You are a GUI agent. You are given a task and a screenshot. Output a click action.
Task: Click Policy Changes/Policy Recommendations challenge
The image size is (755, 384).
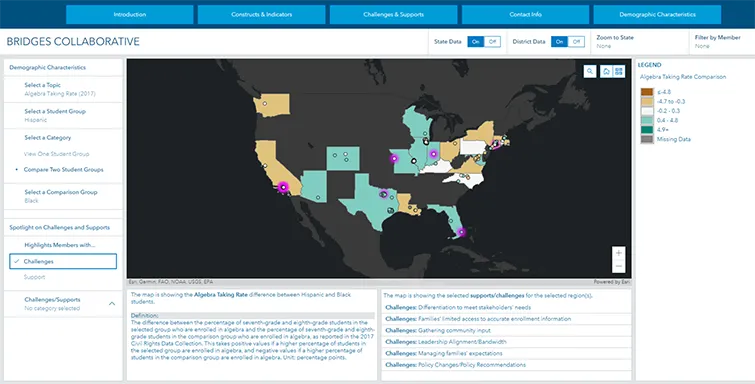click(x=506, y=365)
